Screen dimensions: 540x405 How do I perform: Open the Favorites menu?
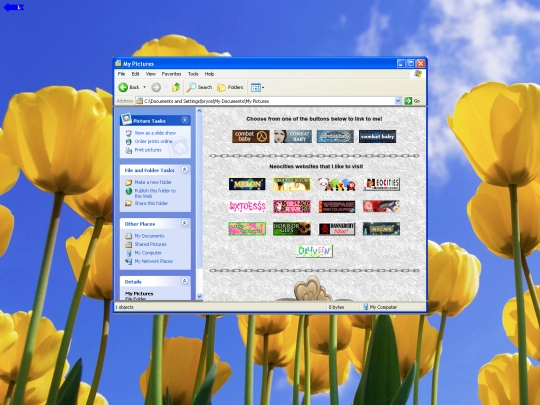coord(171,74)
